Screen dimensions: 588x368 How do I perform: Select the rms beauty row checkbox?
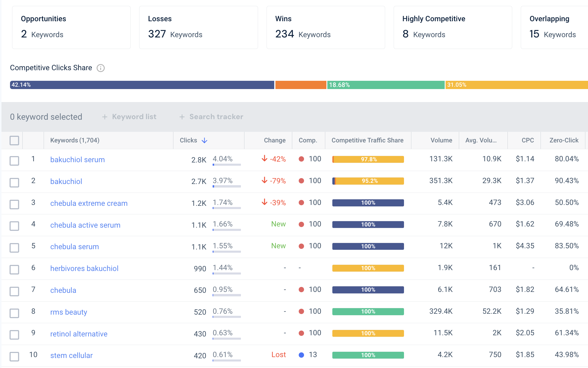coord(14,313)
